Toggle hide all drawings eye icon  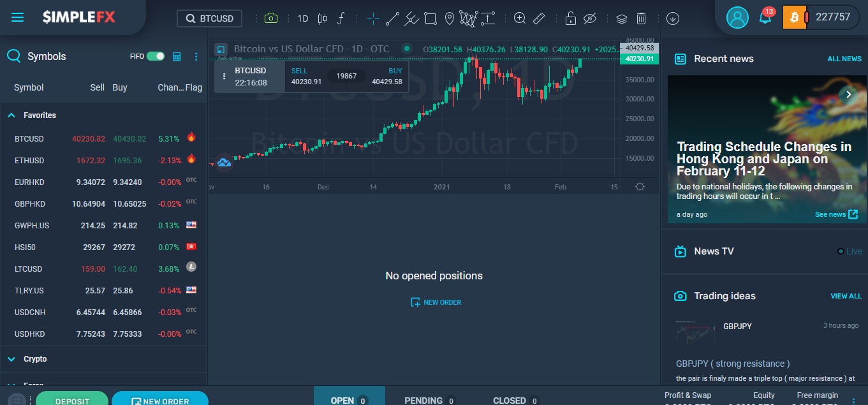pos(589,18)
